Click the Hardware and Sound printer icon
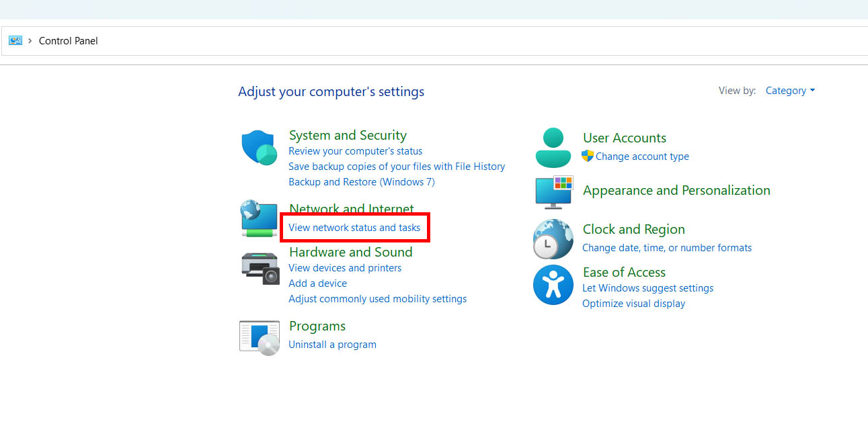Image resolution: width=868 pixels, height=444 pixels. pos(260,268)
